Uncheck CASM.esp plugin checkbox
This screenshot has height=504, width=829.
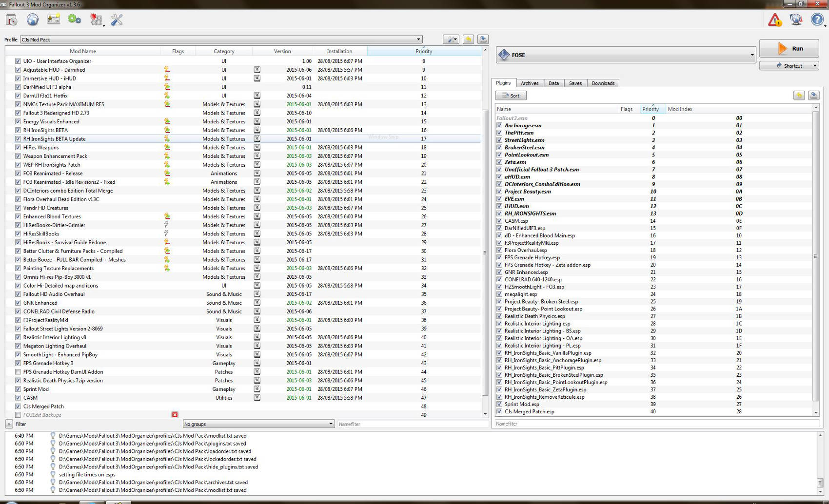click(x=499, y=221)
